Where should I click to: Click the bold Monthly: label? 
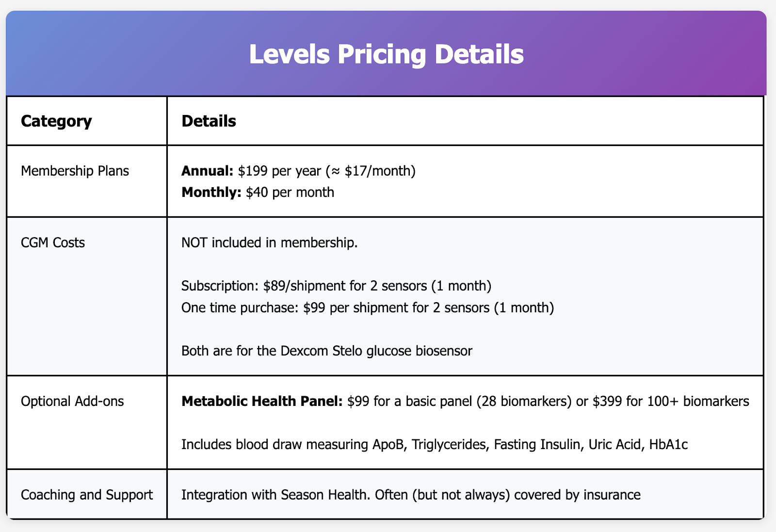(x=211, y=193)
